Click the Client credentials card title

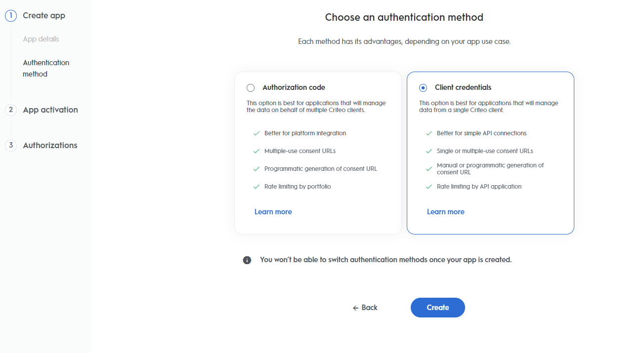(463, 87)
